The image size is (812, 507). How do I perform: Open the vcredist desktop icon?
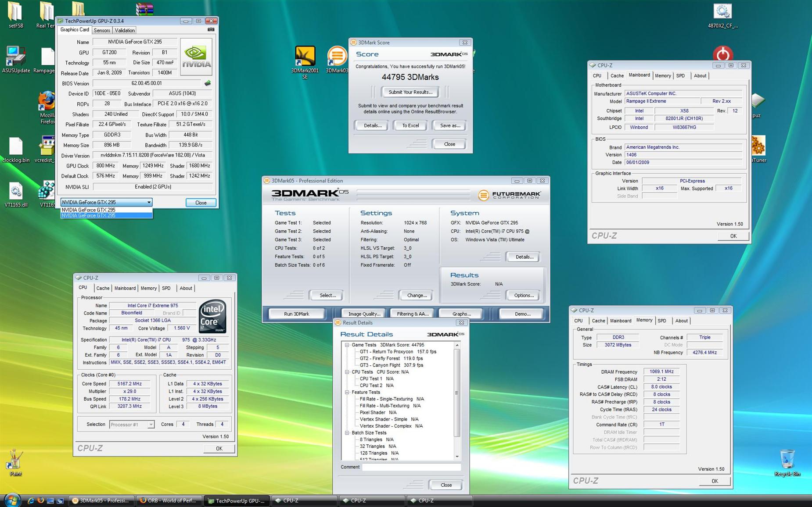pos(46,150)
